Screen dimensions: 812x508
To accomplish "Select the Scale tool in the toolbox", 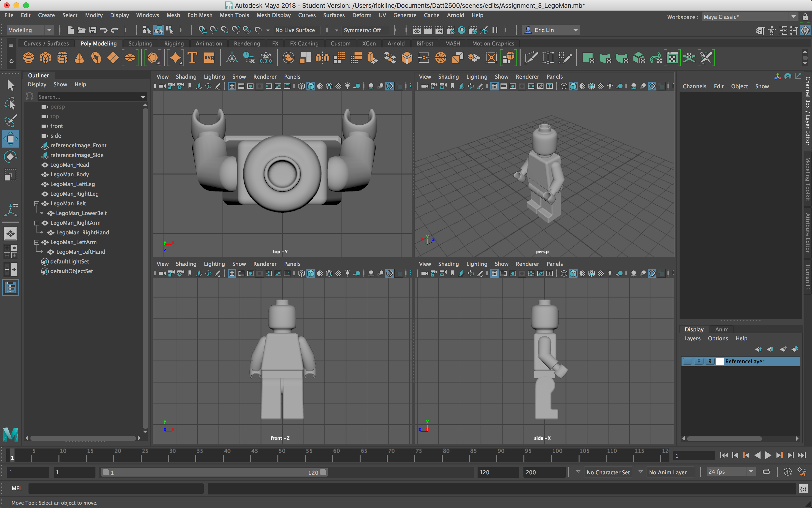I will pos(10,175).
